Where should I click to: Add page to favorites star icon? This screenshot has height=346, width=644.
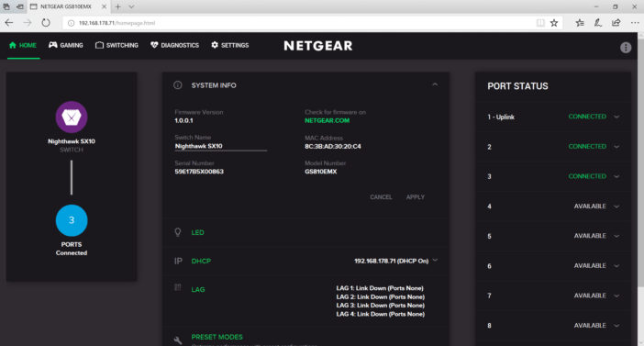[554, 23]
